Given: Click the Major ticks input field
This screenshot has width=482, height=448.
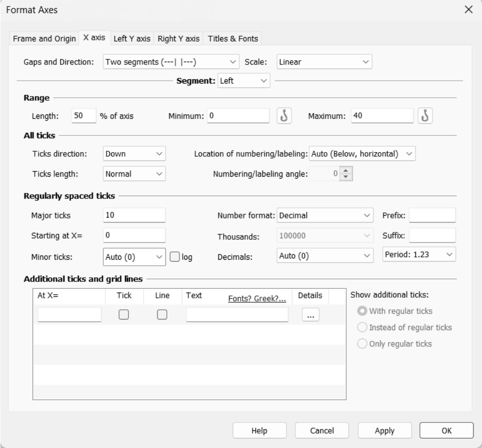Looking at the screenshot, I should (134, 215).
